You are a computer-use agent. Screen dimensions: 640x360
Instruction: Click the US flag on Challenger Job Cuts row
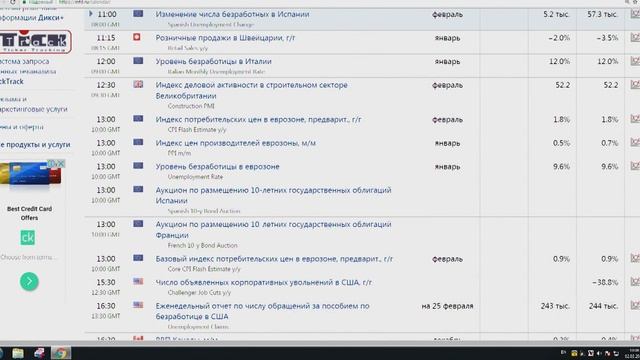(138, 282)
